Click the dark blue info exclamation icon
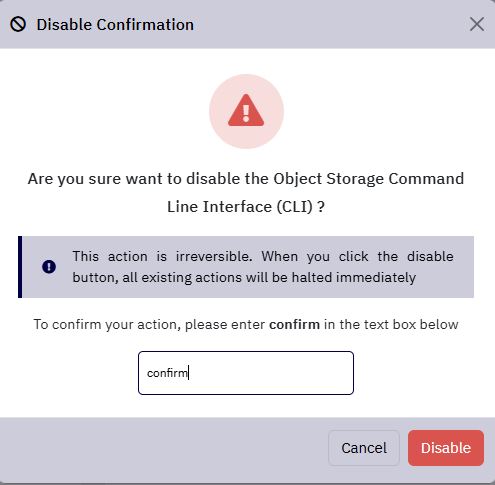Viewport: 495px width, 485px height. tap(49, 267)
